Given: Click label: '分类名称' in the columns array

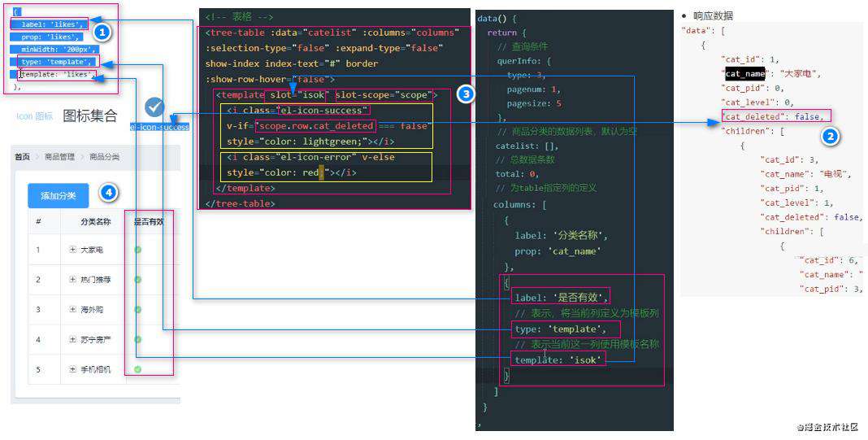Looking at the screenshot, I should (x=562, y=236).
